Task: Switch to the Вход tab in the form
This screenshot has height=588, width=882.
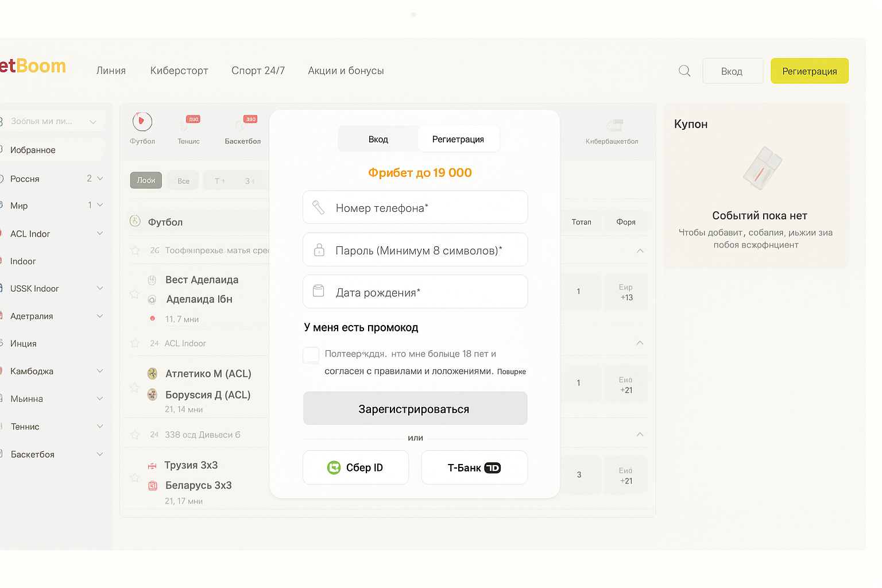Action: point(378,140)
